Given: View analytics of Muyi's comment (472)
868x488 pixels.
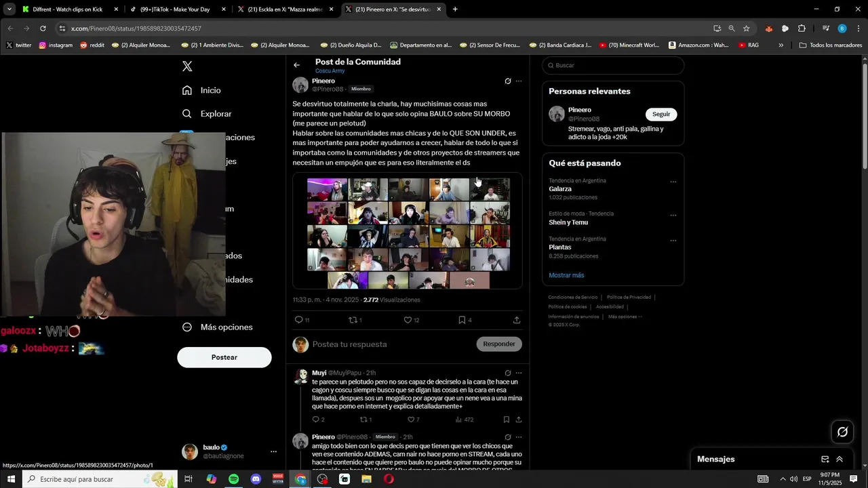Looking at the screenshot, I should pos(465,420).
